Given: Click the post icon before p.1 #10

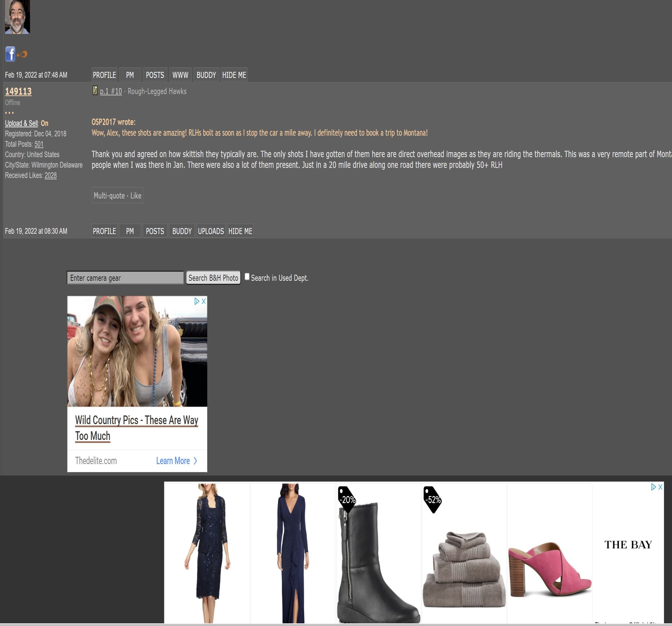Looking at the screenshot, I should 95,91.
